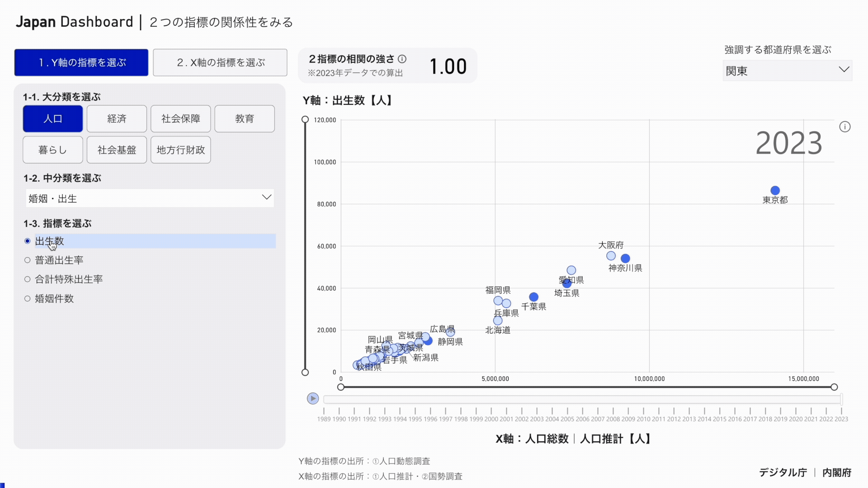Select the 婚姻件数 radio option
This screenshot has height=488, width=868.
click(x=27, y=299)
